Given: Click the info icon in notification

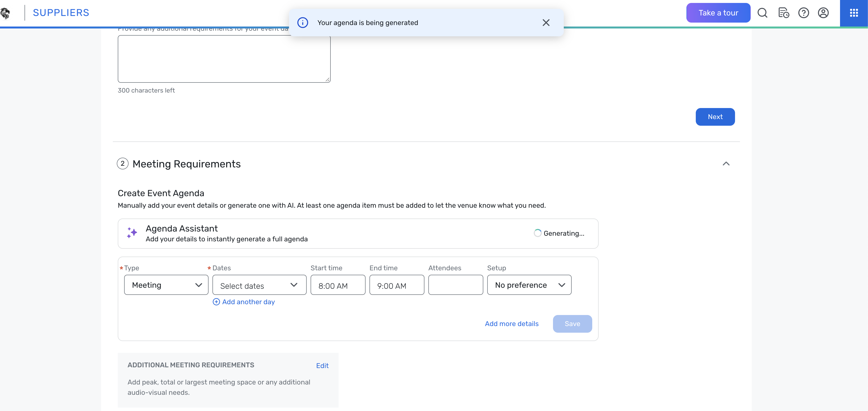Looking at the screenshot, I should (x=302, y=23).
